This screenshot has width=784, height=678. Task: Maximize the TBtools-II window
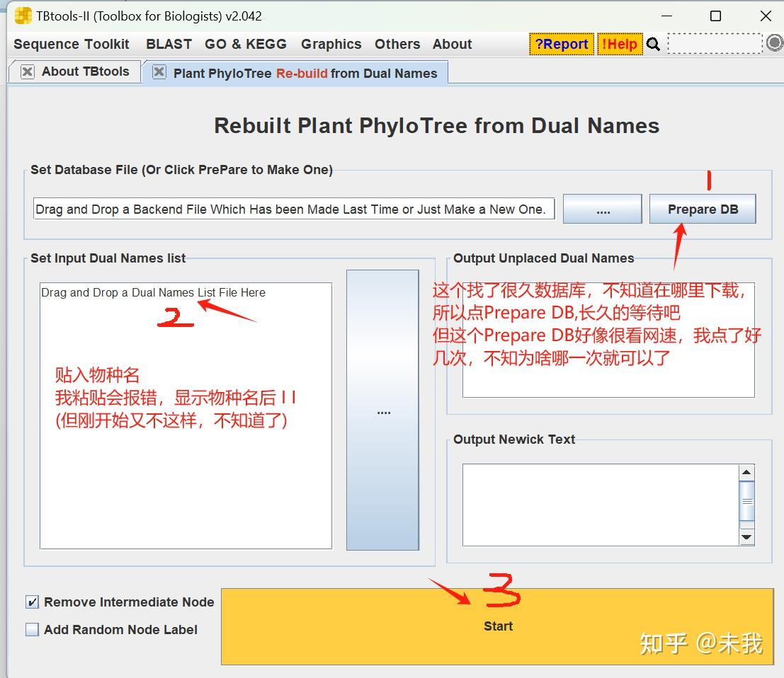715,16
